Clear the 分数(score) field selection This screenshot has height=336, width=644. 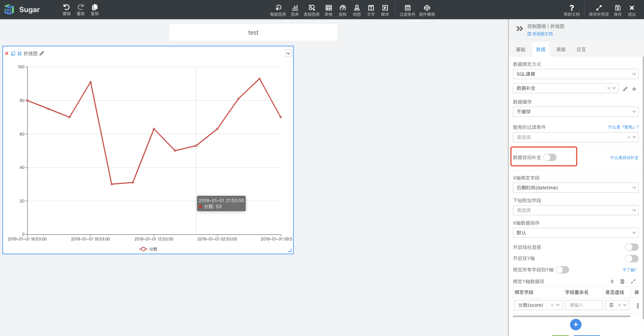(552, 305)
